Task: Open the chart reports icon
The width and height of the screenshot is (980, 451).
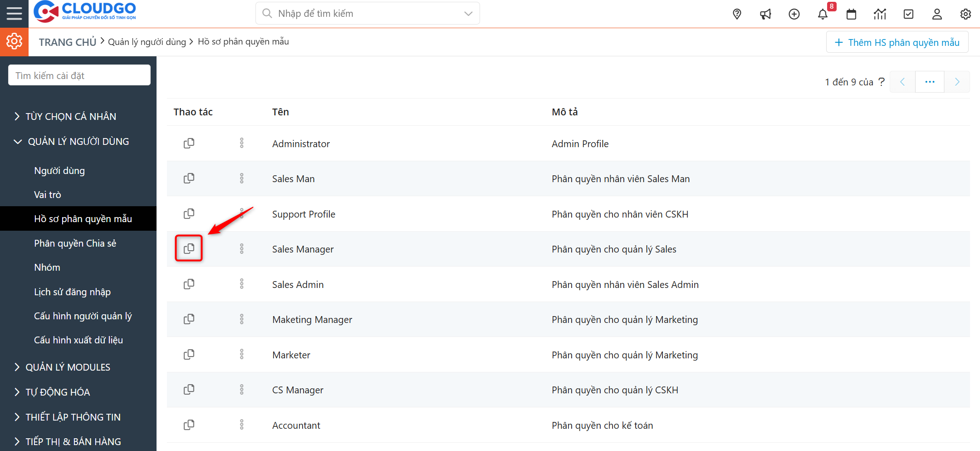Action: [880, 14]
